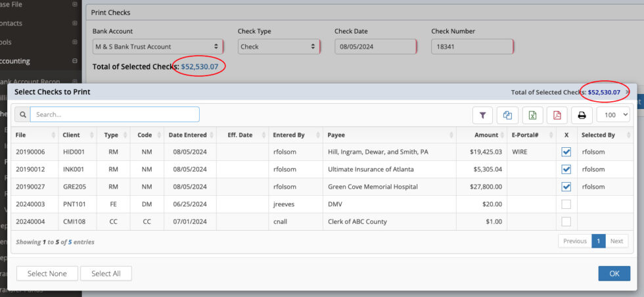Click amount $27,800.00

coord(486,187)
